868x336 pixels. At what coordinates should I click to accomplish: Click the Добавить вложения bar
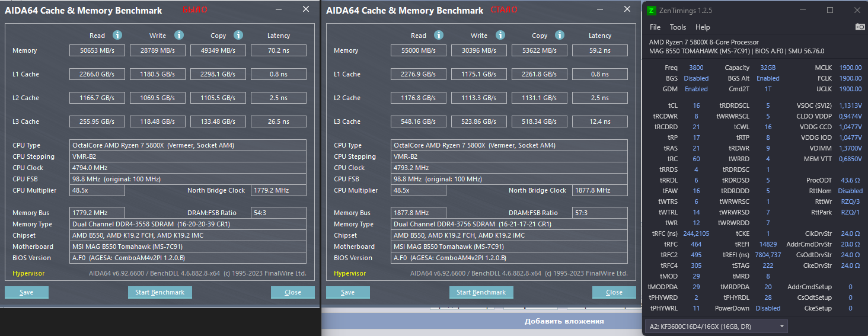[x=564, y=321]
